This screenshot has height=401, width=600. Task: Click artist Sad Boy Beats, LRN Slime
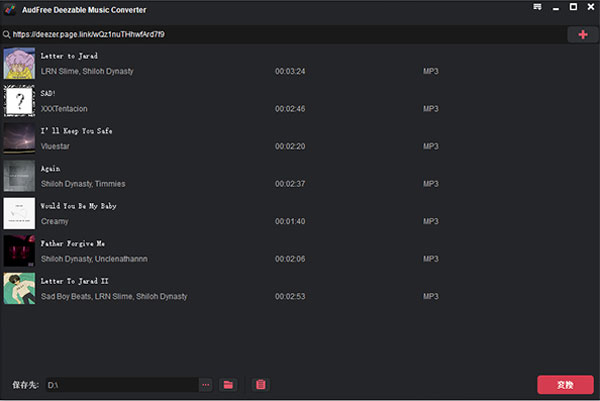click(x=114, y=296)
